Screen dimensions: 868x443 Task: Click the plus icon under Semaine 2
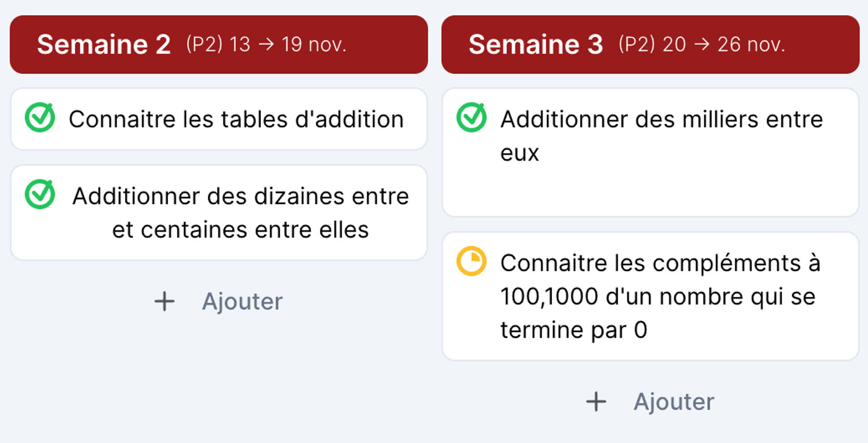[163, 301]
